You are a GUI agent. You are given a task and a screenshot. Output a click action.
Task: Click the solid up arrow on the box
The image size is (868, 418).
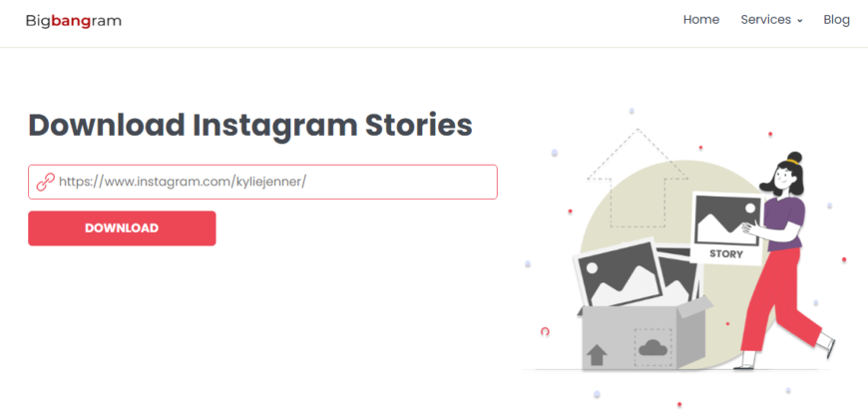click(597, 354)
